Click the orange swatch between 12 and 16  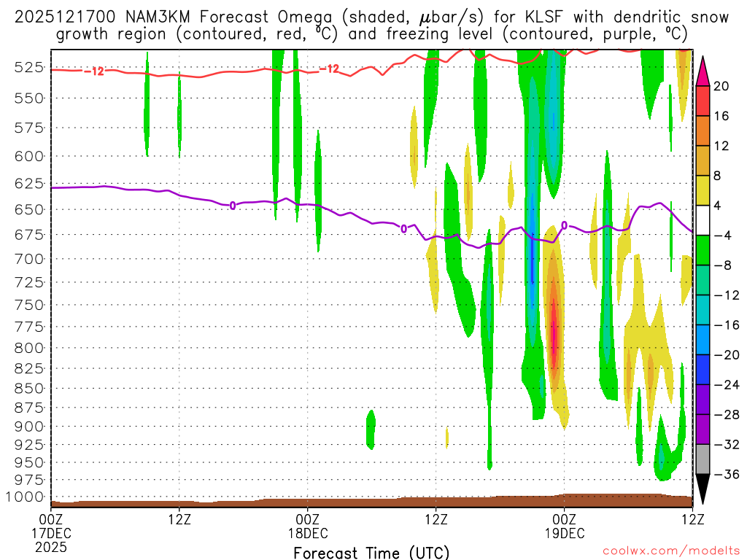(703, 131)
